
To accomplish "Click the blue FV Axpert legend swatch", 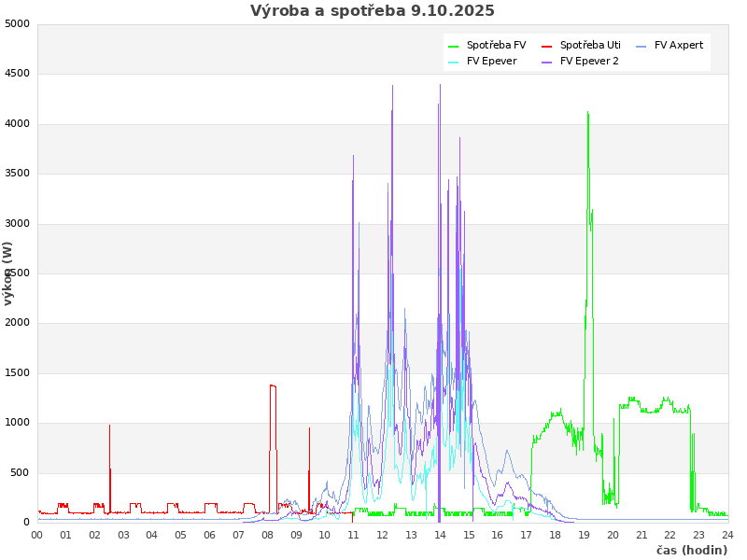I will [x=641, y=46].
